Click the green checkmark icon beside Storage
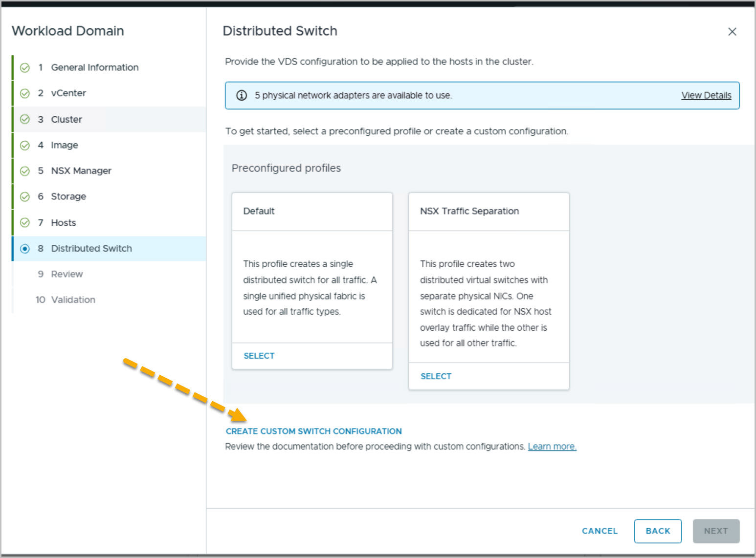Image resolution: width=756 pixels, height=558 pixels. point(25,197)
